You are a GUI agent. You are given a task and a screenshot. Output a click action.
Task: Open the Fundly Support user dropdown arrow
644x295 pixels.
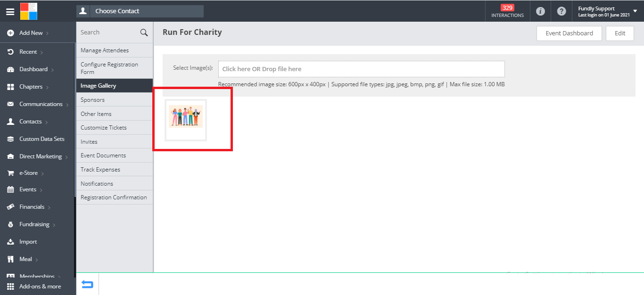click(635, 11)
